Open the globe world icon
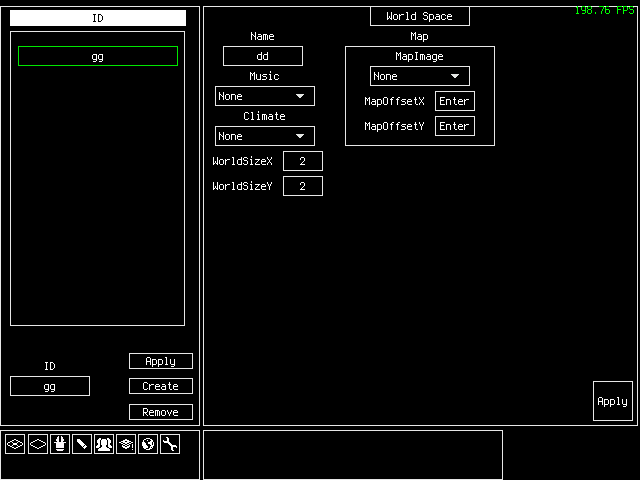Viewport: 640px width, 480px height. 148,445
